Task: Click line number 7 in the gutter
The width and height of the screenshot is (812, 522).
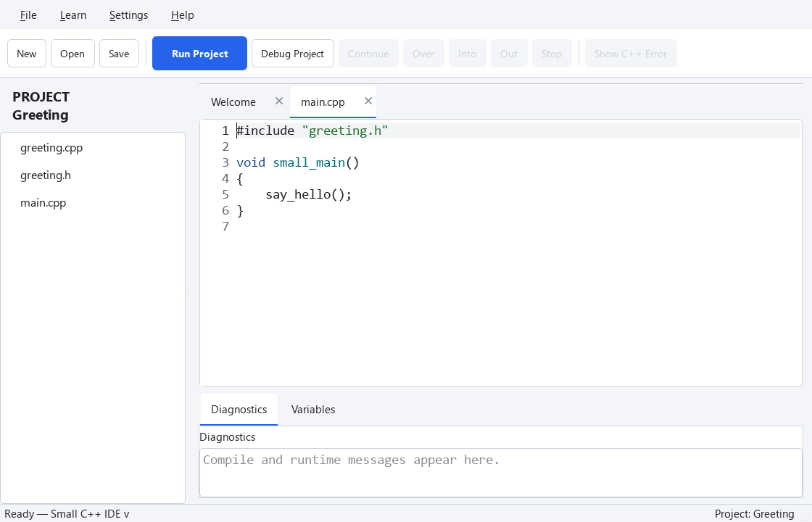Action: coord(225,226)
